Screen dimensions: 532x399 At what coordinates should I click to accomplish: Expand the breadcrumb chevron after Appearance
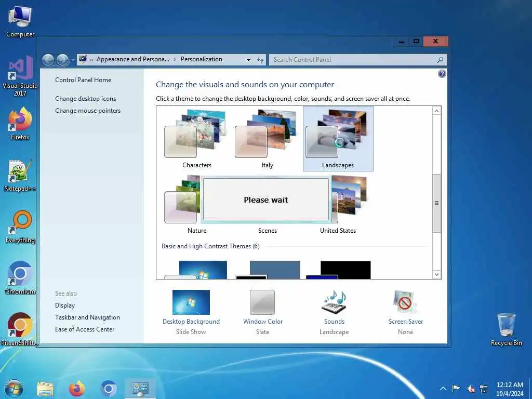(175, 60)
